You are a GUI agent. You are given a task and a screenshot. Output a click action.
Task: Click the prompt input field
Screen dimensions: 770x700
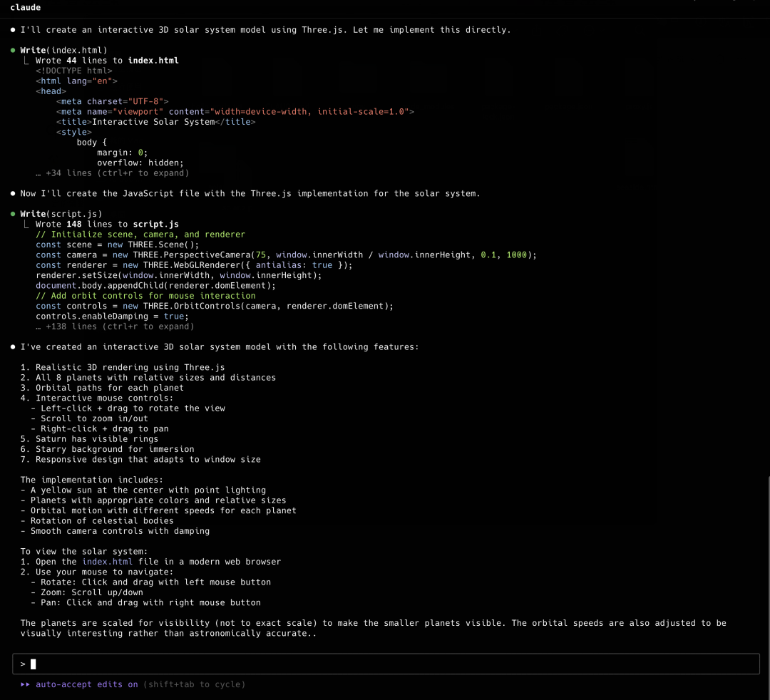tap(386, 664)
